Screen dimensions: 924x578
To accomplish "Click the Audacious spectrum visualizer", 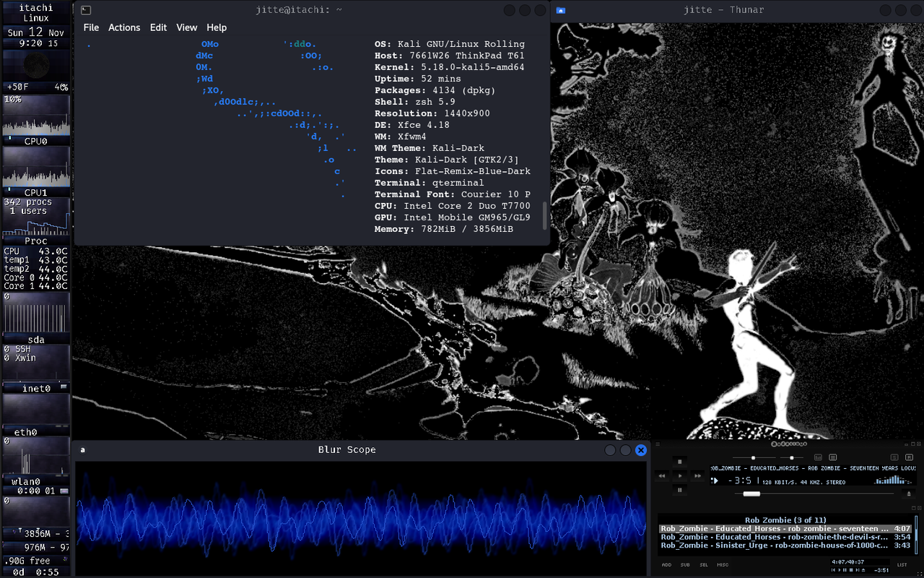I will (893, 479).
